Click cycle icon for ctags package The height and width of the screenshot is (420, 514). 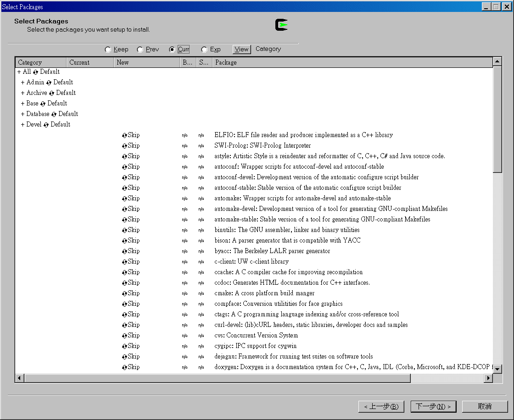click(x=124, y=315)
